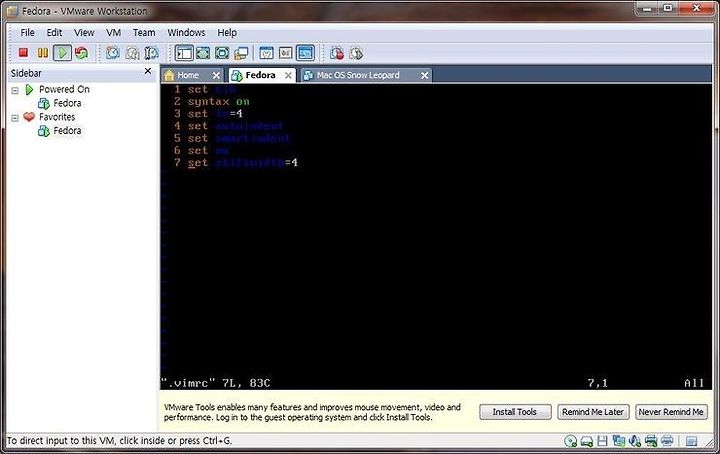Click the Replay recording toolbar icon
The image size is (720, 454).
point(356,53)
